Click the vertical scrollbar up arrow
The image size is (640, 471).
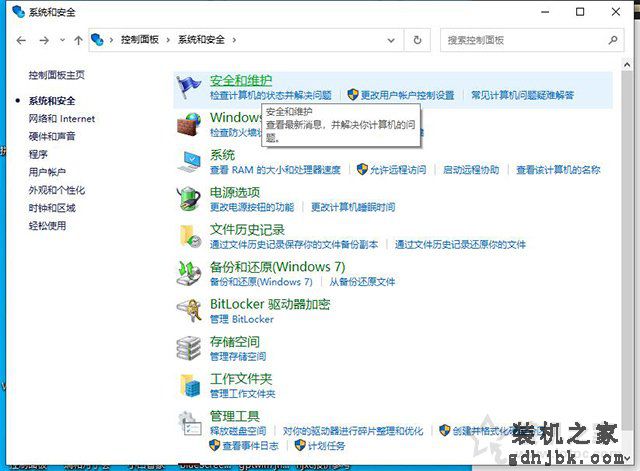point(627,64)
